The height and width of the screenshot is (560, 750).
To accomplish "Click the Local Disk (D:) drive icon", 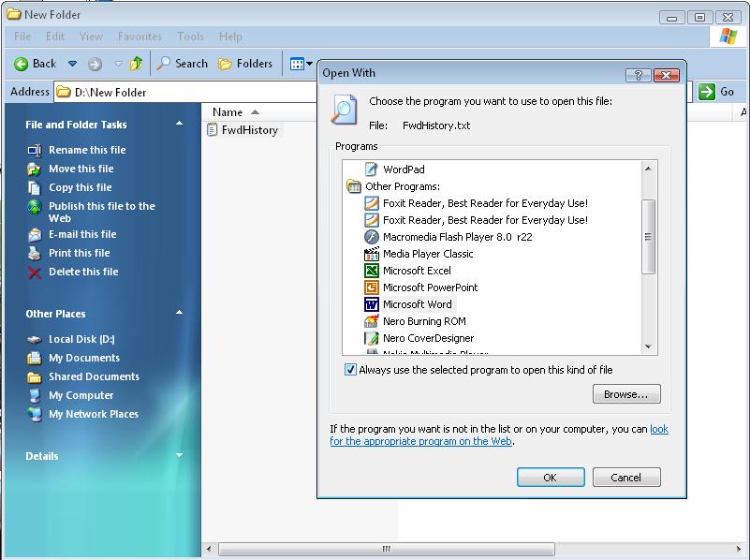I will (35, 340).
